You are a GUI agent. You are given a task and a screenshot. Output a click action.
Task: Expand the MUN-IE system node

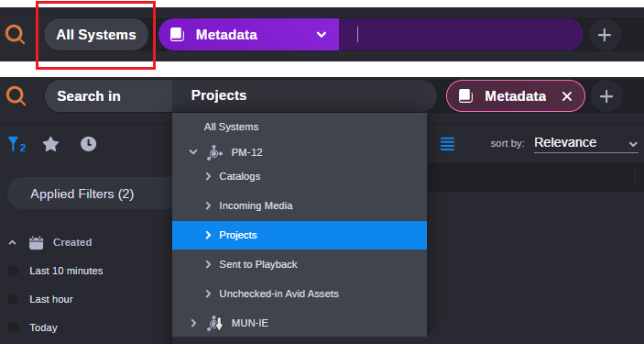click(x=193, y=323)
